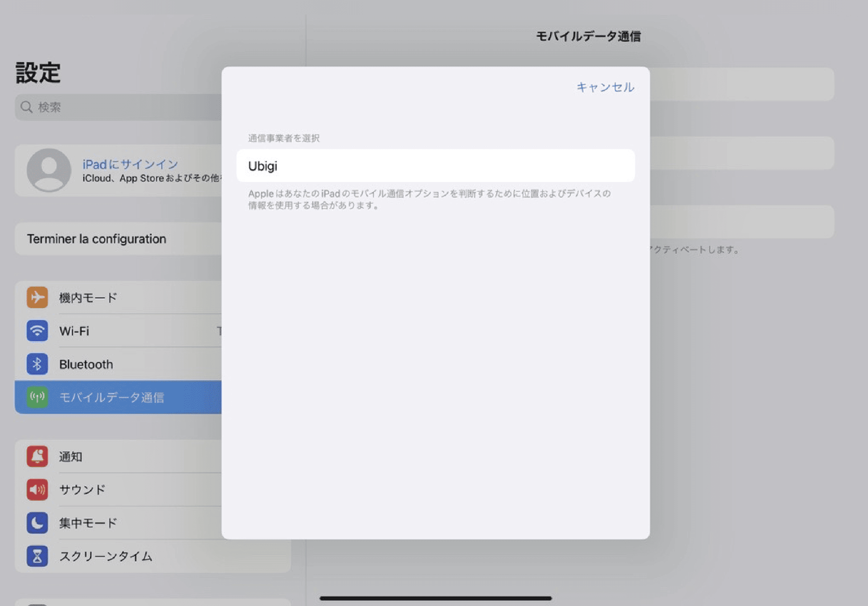Click the focus mode moon icon

click(37, 523)
